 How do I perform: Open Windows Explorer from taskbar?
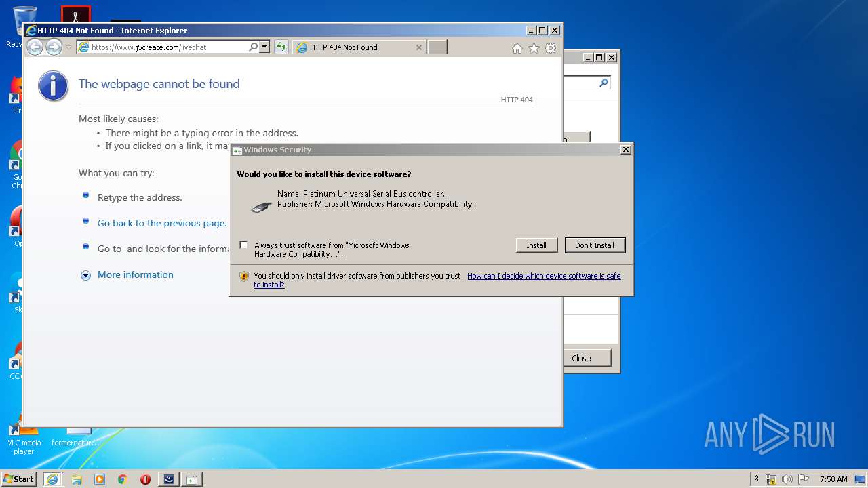point(77,479)
